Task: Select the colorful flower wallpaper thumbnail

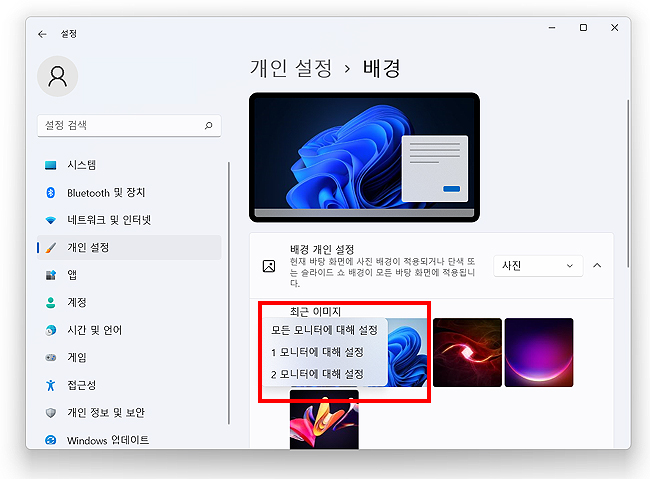Action: click(x=324, y=420)
